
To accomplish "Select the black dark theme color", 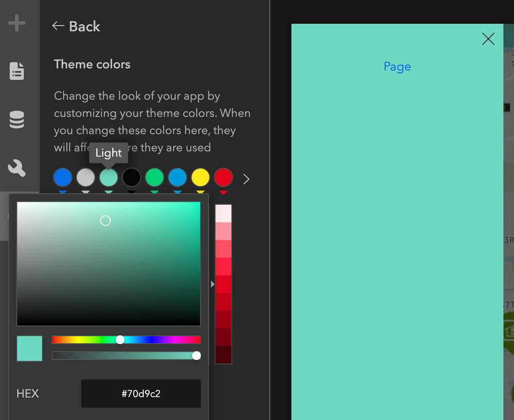I will point(131,177).
